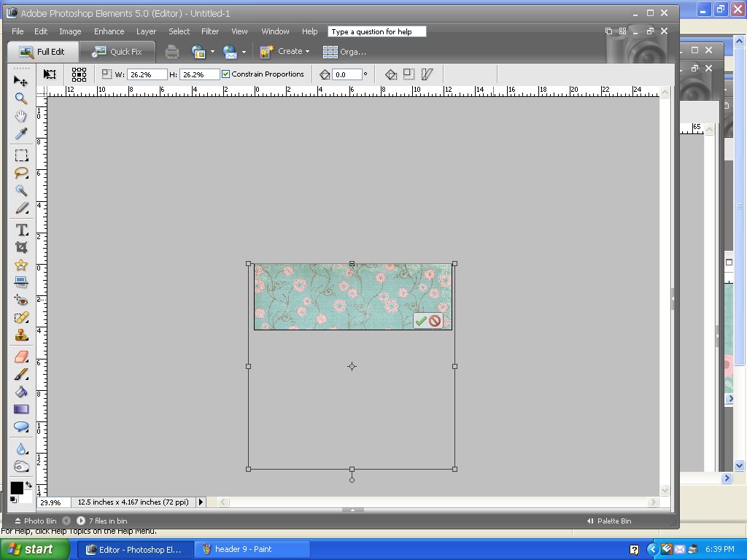Select the Spot Healing bandage tool
Image resolution: width=747 pixels, height=560 pixels.
tap(21, 318)
